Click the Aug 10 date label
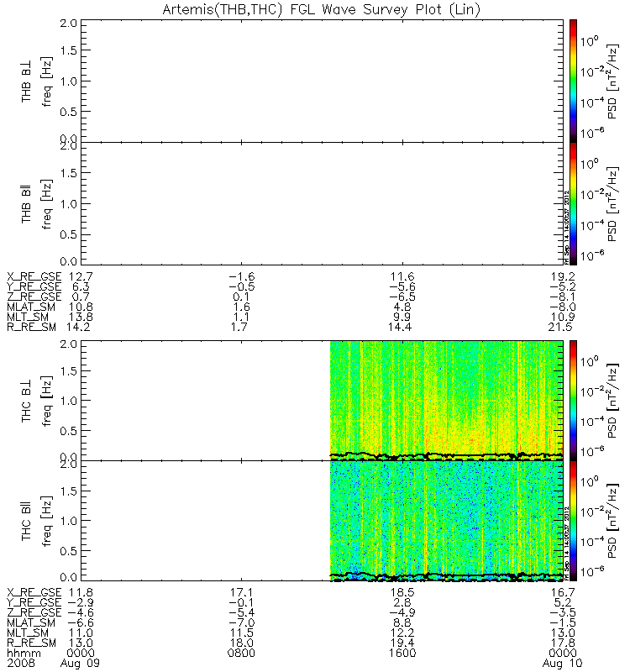The image size is (630, 672). click(562, 664)
